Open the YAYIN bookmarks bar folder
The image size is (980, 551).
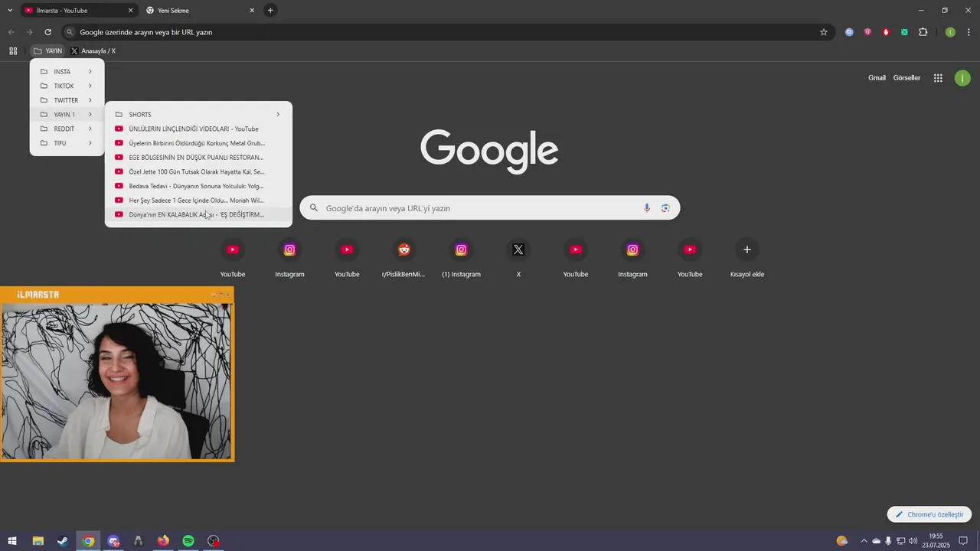pyautogui.click(x=48, y=51)
